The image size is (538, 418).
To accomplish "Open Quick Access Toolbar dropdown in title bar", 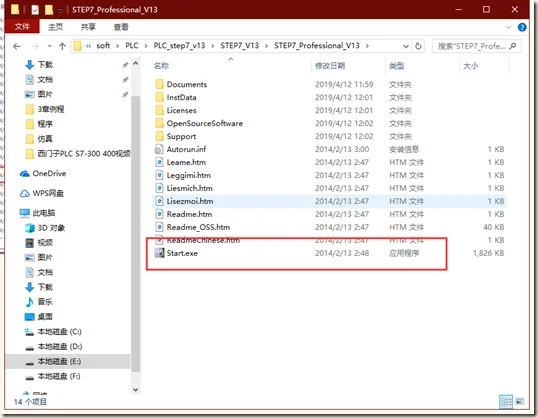I will (x=60, y=10).
